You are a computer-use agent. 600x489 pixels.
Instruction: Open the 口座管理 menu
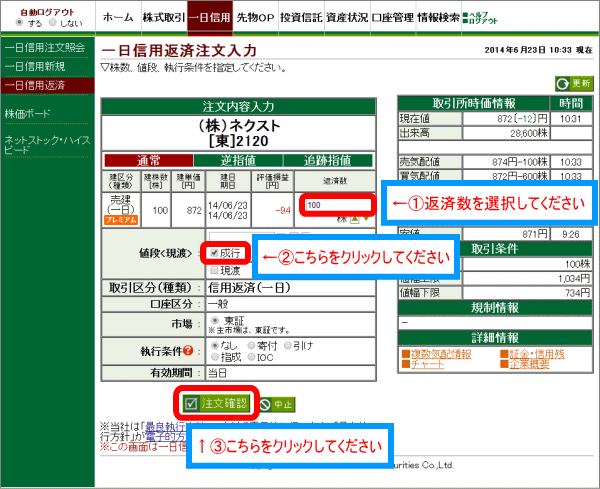[393, 18]
